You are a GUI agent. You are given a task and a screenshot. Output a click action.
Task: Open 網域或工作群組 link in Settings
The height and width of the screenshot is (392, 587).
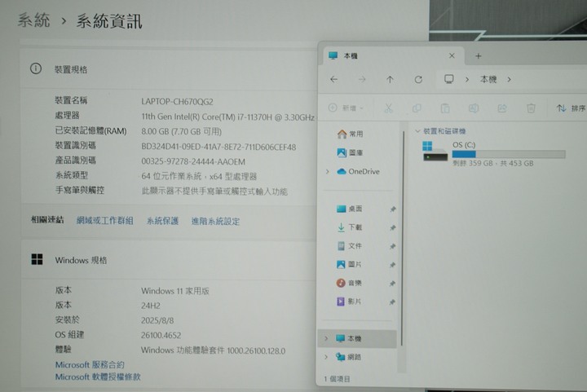(x=105, y=221)
